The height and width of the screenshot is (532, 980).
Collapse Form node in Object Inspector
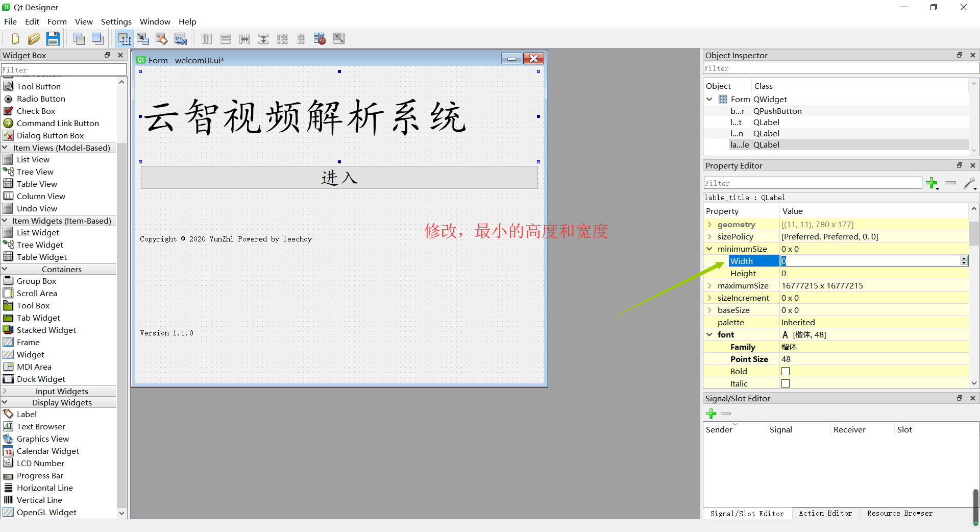pyautogui.click(x=709, y=99)
